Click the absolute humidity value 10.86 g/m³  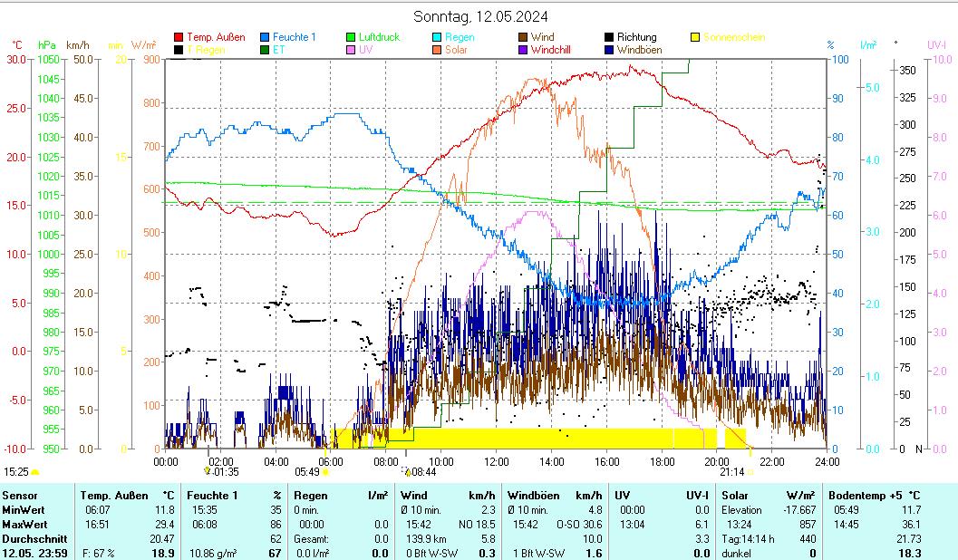(x=213, y=554)
